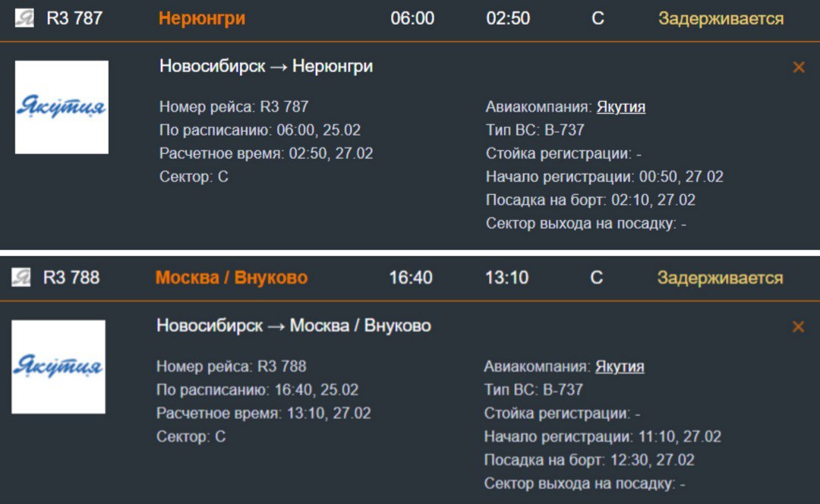
Task: Click the estimated time 02:50 in the header
Action: tap(508, 18)
